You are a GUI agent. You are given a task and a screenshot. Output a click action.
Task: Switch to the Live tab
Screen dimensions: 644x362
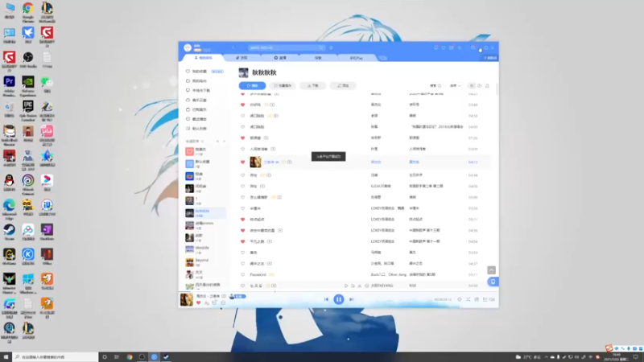click(x=280, y=58)
